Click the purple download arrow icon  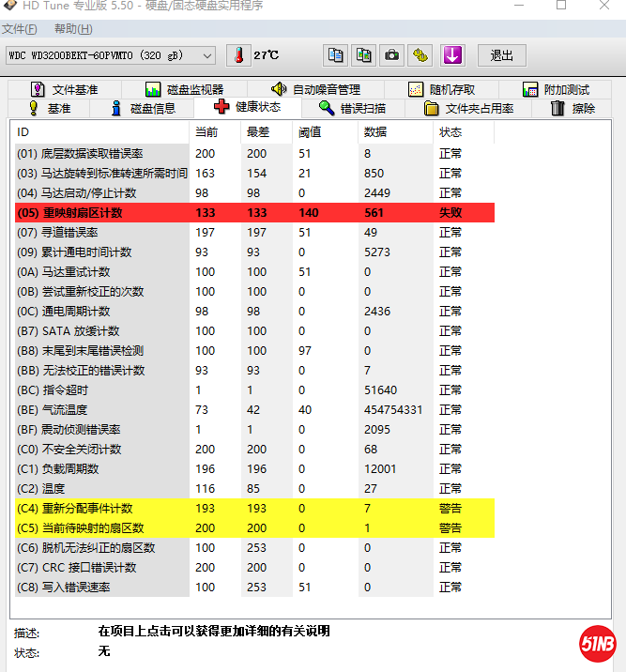(x=452, y=55)
